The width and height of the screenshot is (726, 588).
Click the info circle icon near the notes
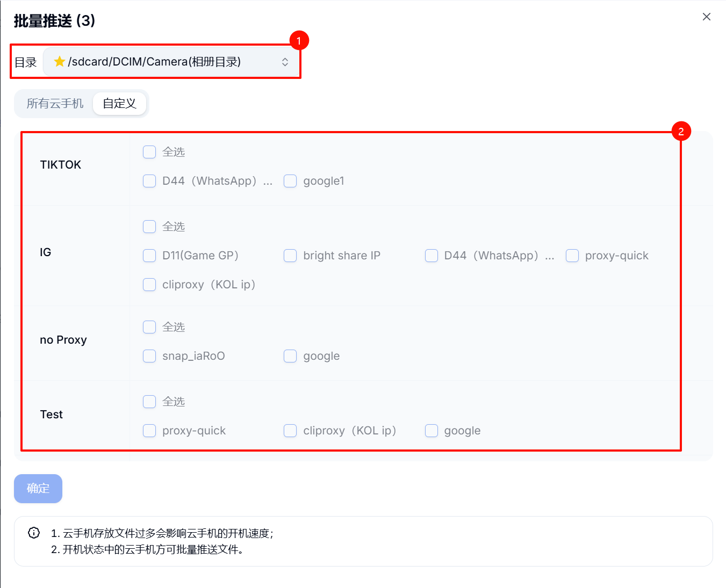pos(33,532)
